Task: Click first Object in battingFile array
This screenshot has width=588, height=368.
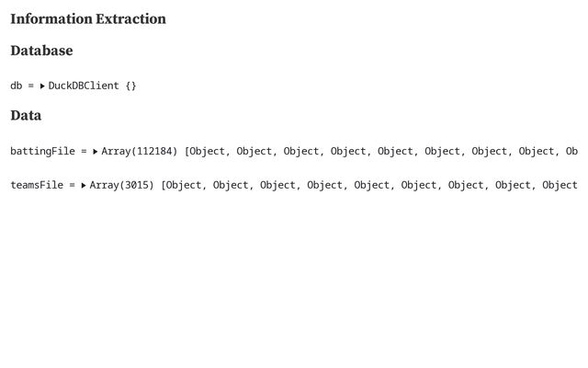Action: [x=207, y=151]
